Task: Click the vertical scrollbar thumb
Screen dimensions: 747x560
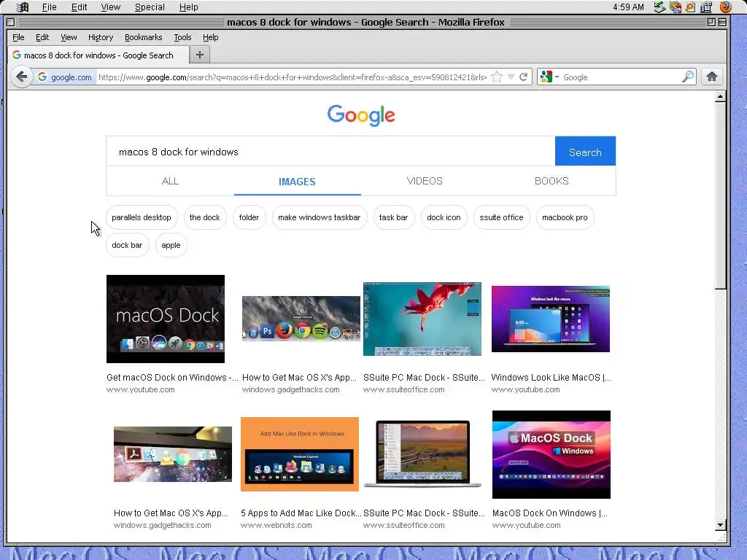Action: pyautogui.click(x=720, y=195)
